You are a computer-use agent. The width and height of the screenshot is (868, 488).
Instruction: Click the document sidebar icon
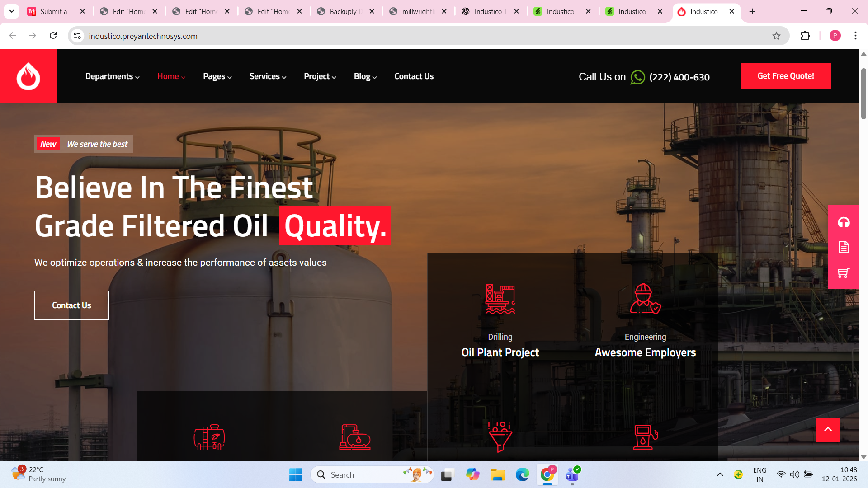pos(844,247)
